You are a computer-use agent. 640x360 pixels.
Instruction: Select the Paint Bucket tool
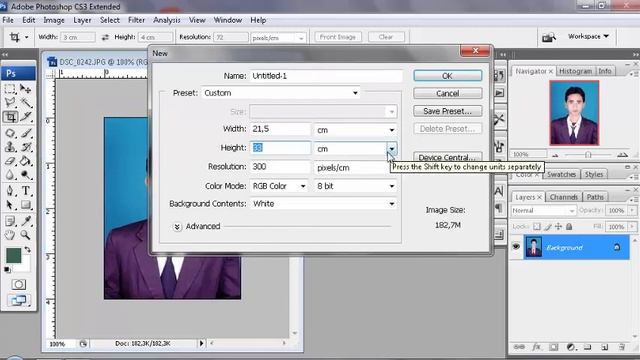point(26,161)
